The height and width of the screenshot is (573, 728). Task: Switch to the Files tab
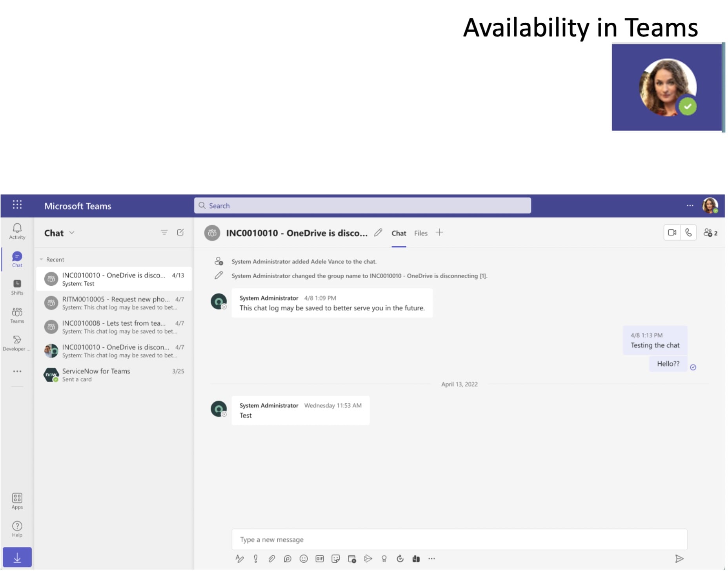click(x=421, y=233)
